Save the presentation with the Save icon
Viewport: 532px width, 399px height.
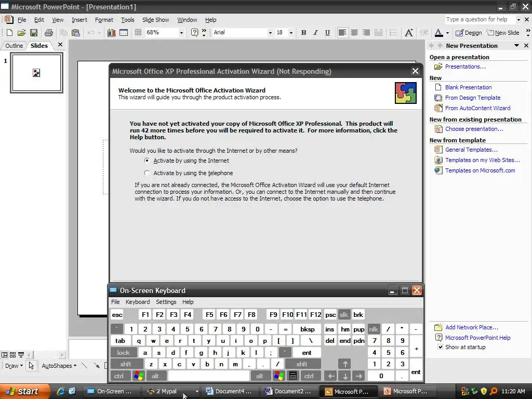click(x=34, y=33)
